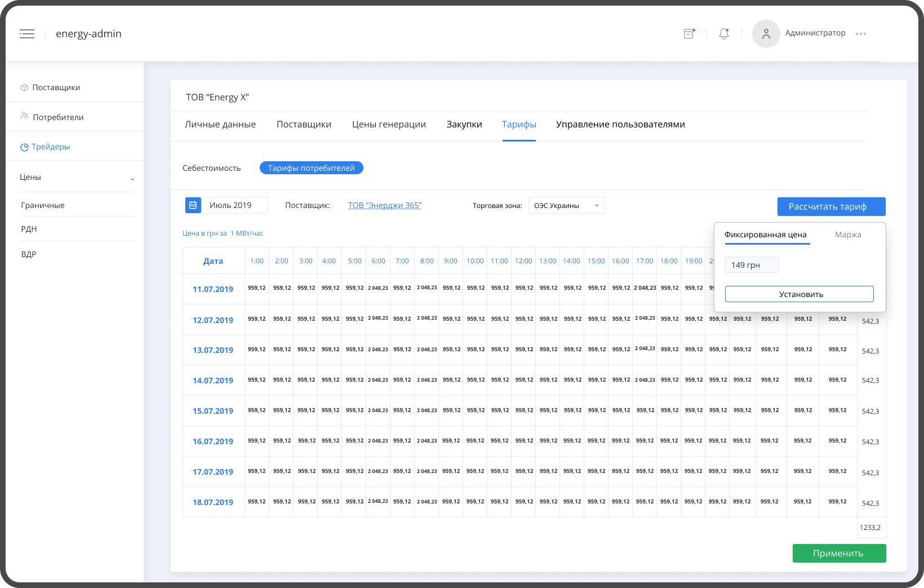Click the administrator avatar icon
The width and height of the screenshot is (924, 588).
766,34
